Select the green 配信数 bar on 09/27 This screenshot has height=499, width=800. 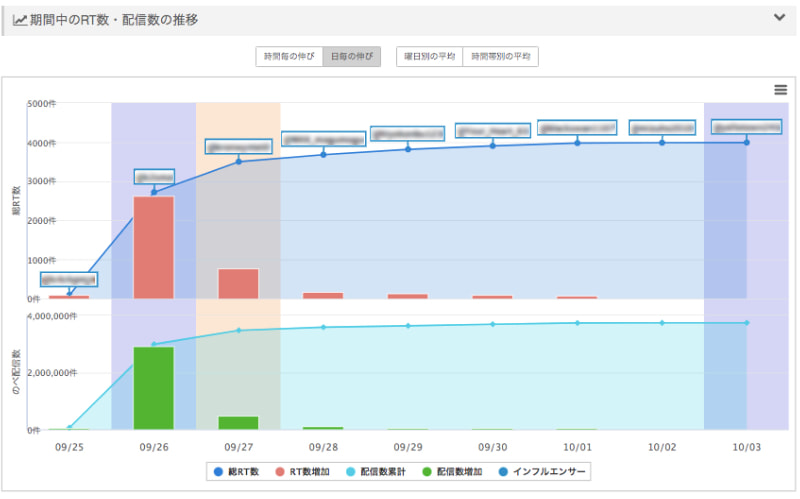(238, 423)
